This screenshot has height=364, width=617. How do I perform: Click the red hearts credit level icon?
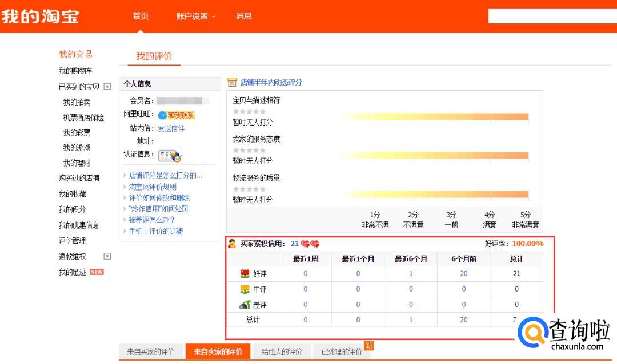310,244
